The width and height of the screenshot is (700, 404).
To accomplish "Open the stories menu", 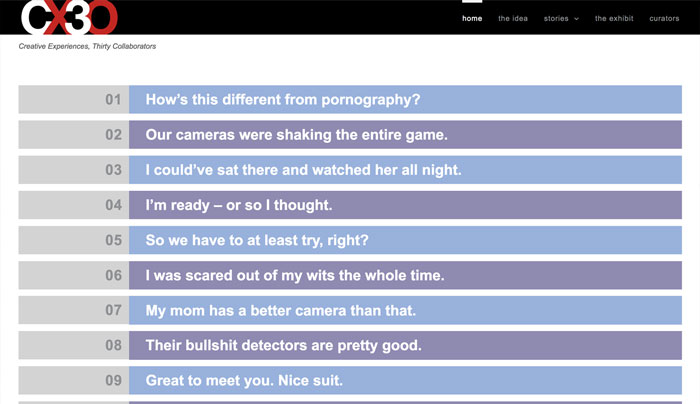I will (x=556, y=18).
